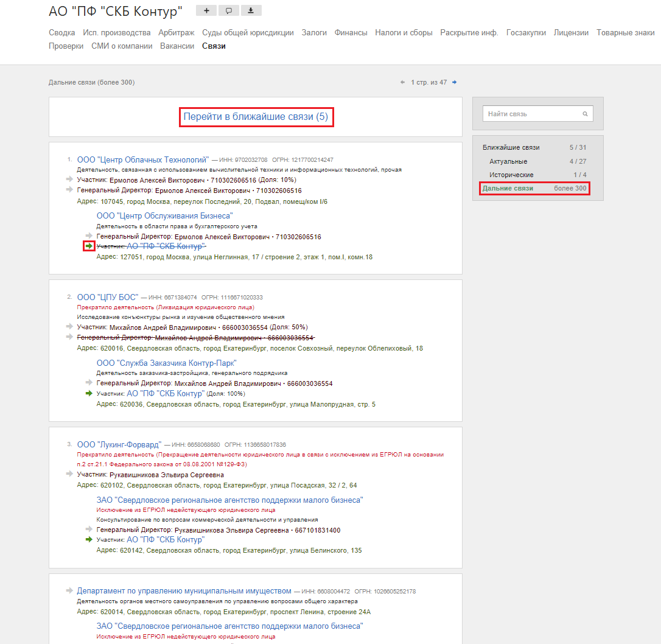Screen dimensions: 661x644
Task: Select Исторические connections in sidebar
Action: click(x=511, y=175)
